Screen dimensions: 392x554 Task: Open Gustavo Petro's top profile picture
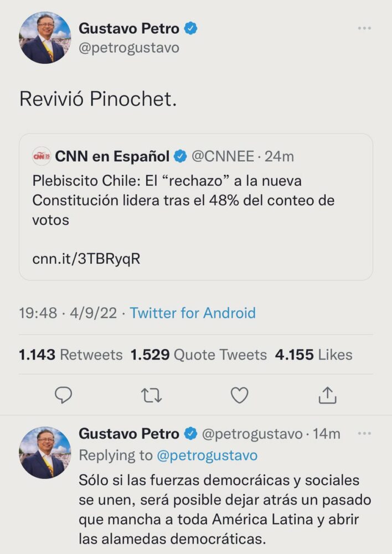pos(45,38)
